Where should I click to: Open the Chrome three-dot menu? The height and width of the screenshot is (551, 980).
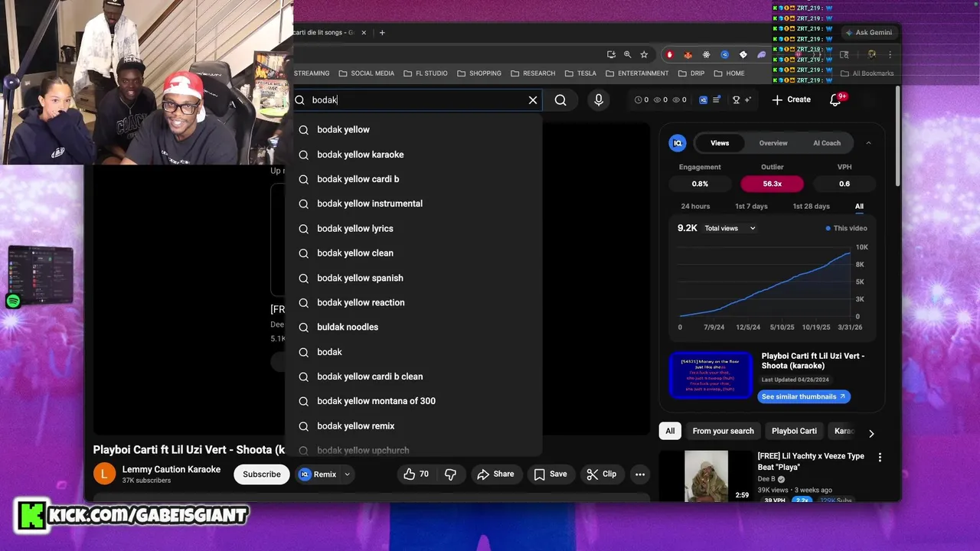coord(890,54)
